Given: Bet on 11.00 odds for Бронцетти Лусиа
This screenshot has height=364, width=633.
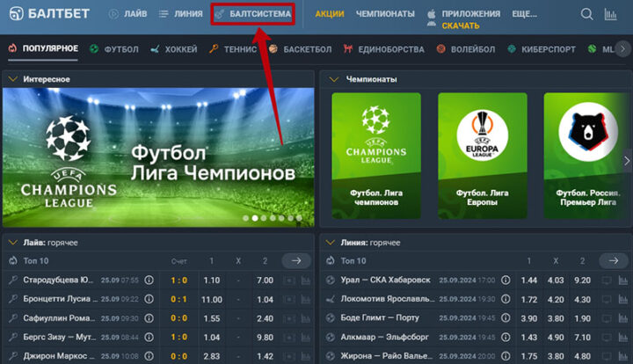Looking at the screenshot, I should [x=212, y=300].
